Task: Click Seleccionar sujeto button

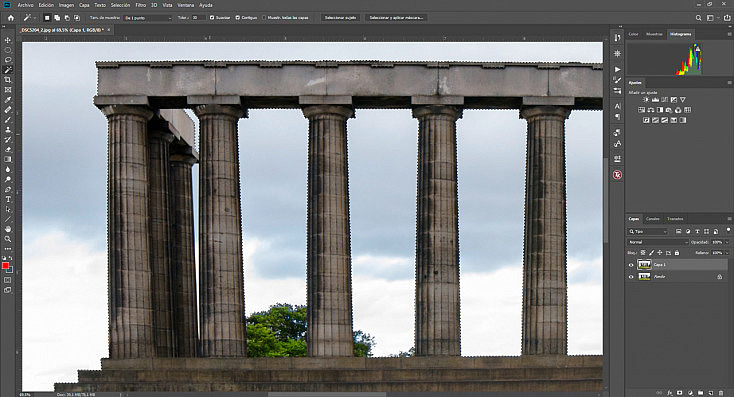Action: pyautogui.click(x=340, y=18)
